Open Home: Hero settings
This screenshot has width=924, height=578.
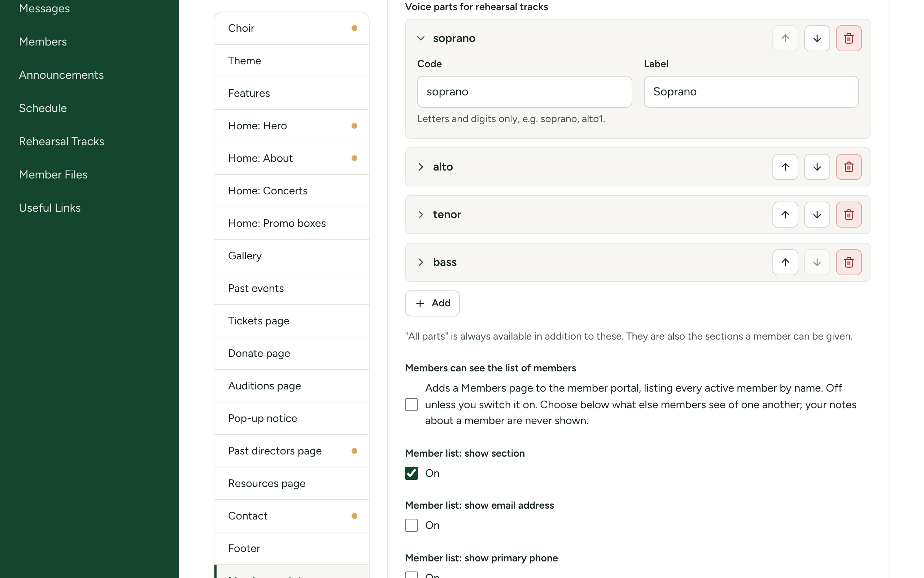point(291,126)
